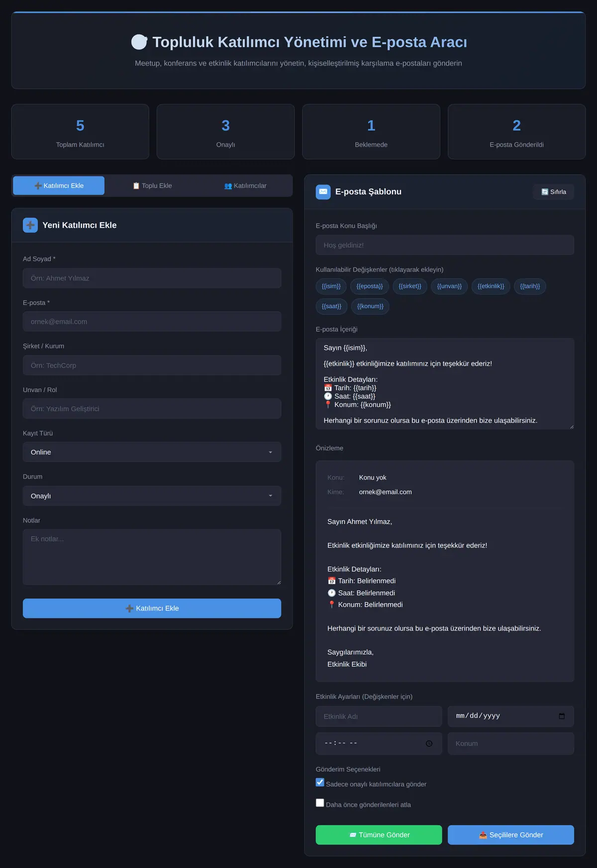The image size is (597, 868).
Task: Open the clock picker in the time field
Action: [x=429, y=743]
